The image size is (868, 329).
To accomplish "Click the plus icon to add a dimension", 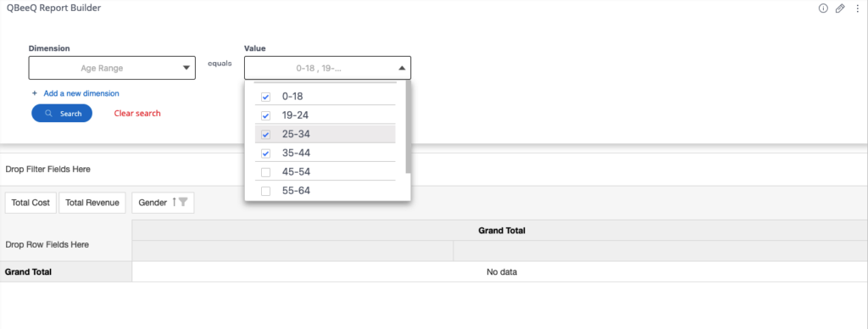I will [34, 93].
